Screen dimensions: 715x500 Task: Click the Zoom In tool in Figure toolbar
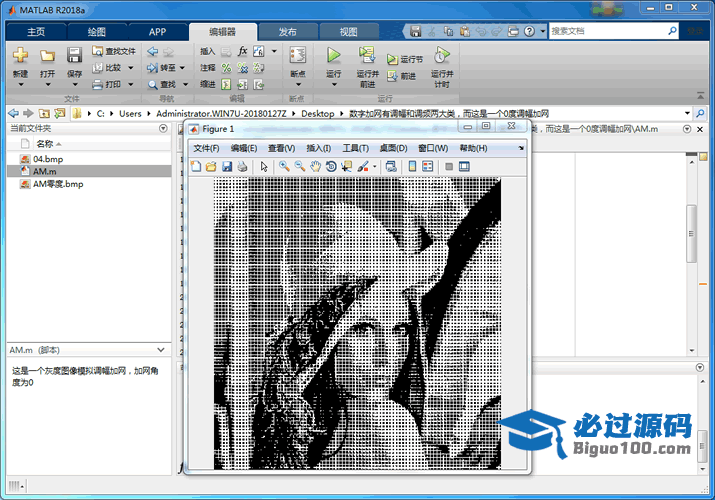285,166
